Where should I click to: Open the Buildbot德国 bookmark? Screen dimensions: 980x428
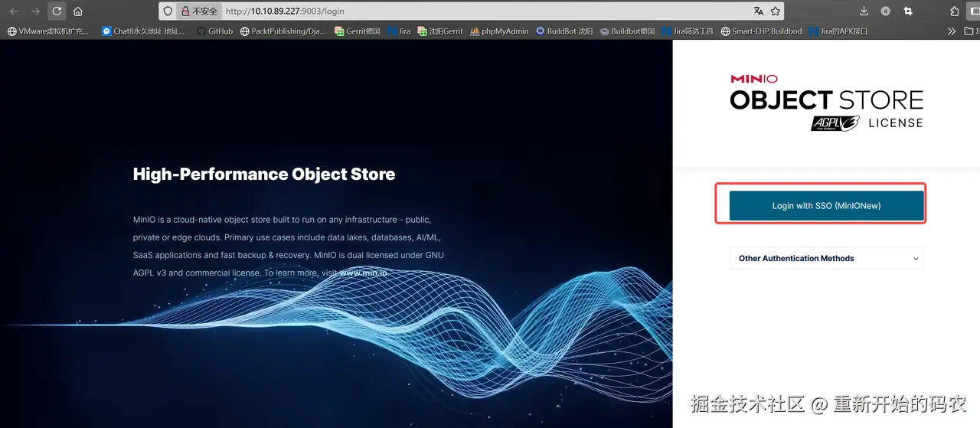point(627,31)
